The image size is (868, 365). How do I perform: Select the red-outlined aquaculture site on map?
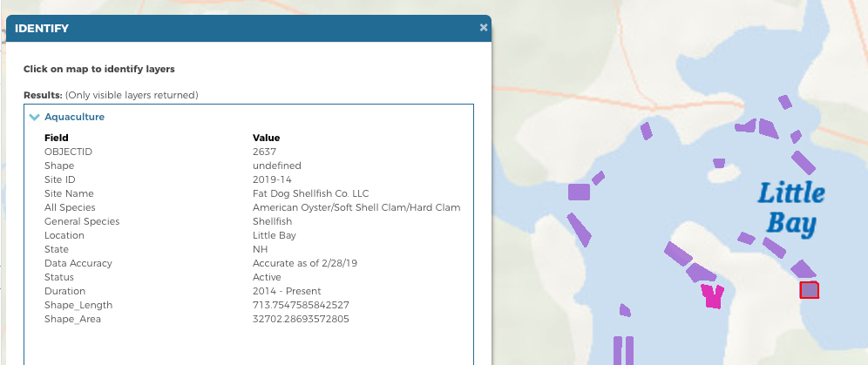click(x=810, y=290)
